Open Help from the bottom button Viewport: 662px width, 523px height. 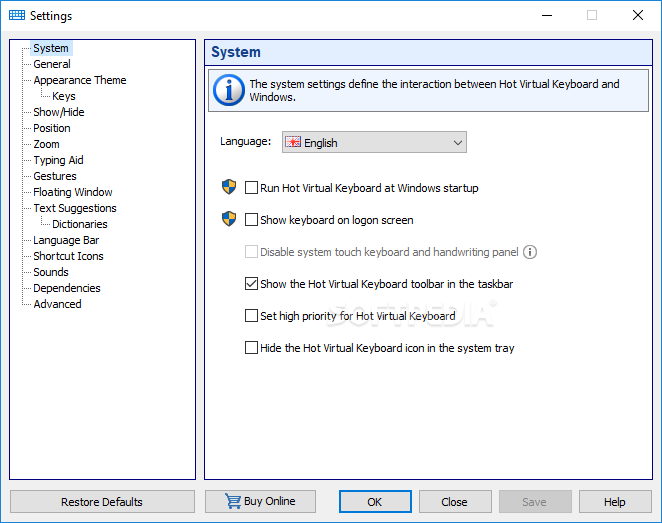tap(615, 501)
